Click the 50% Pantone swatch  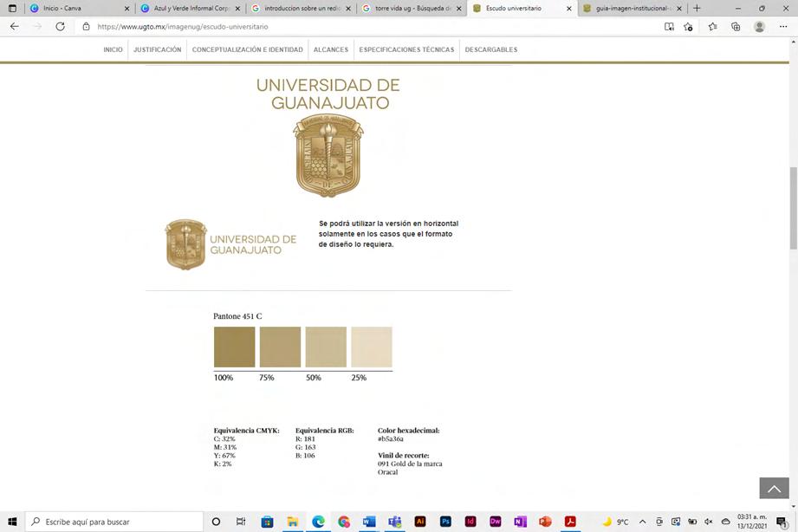coord(326,347)
